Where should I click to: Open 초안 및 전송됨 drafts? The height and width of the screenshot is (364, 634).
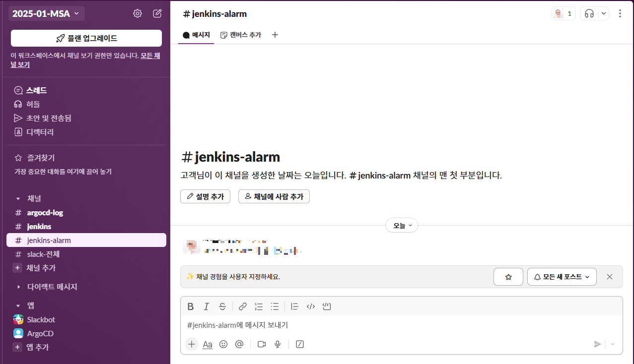[42, 118]
